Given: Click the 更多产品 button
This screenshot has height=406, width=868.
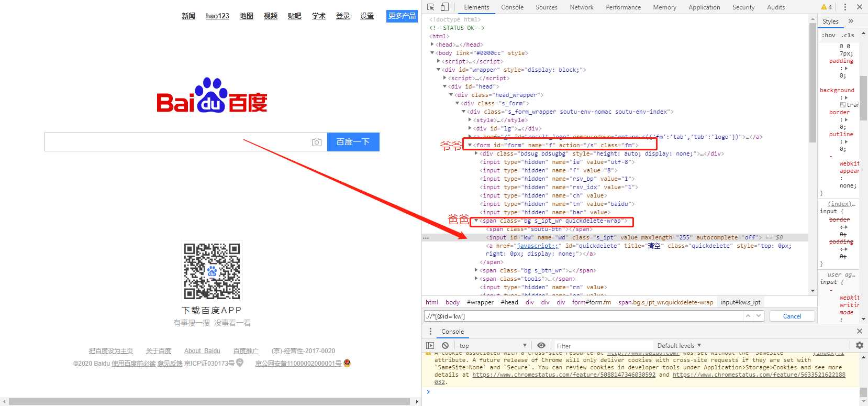Looking at the screenshot, I should pos(402,16).
